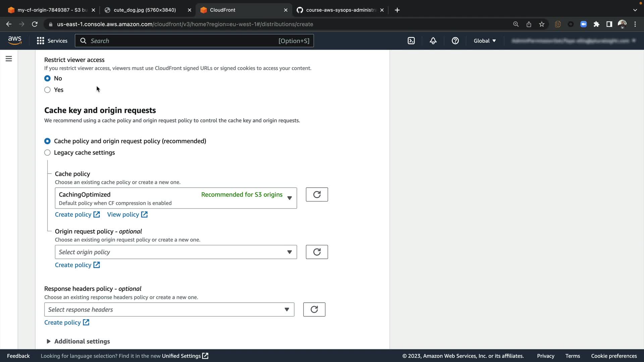Open the side navigation hamburger menu
Viewport: 644px width, 362px height.
pyautogui.click(x=9, y=59)
